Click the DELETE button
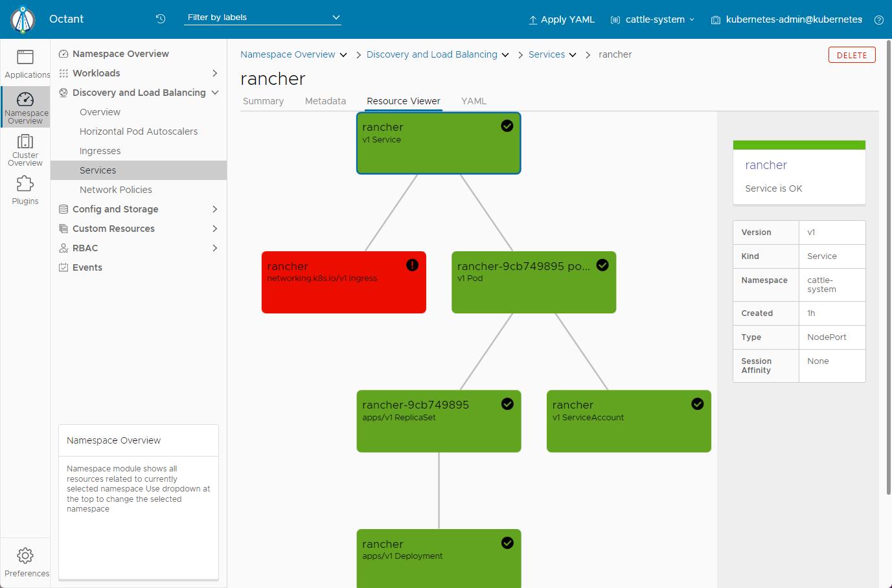Viewport: 892px width, 588px height. (852, 55)
